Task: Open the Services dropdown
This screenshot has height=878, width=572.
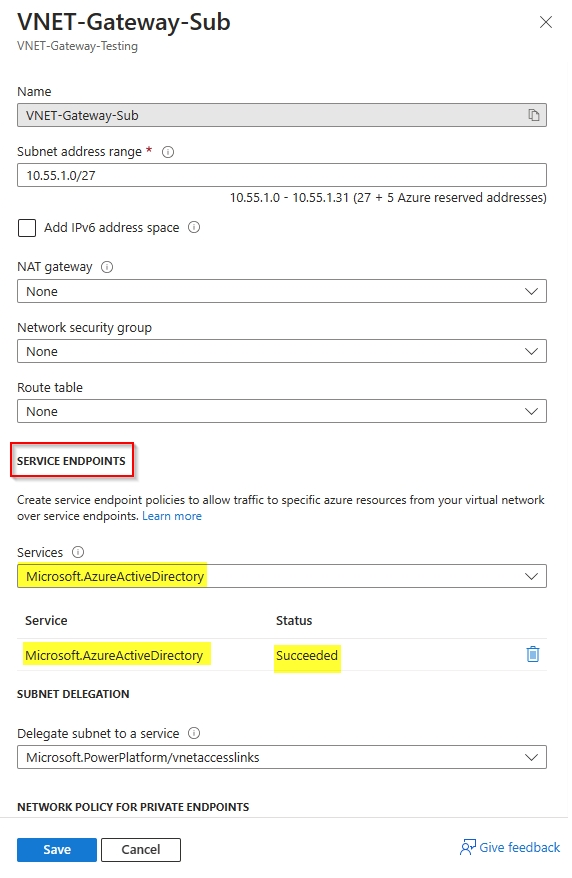Action: 282,576
